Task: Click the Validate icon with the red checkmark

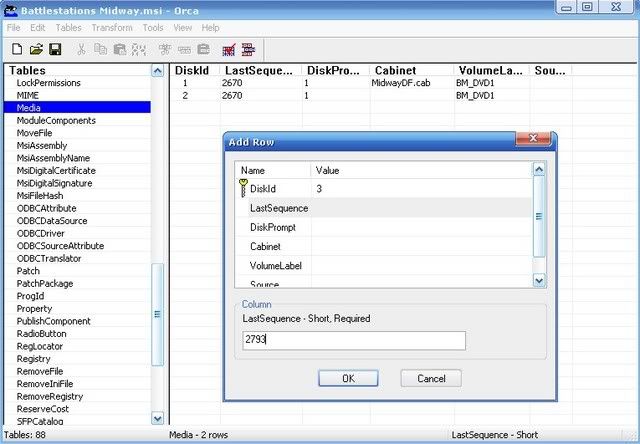Action: point(229,49)
